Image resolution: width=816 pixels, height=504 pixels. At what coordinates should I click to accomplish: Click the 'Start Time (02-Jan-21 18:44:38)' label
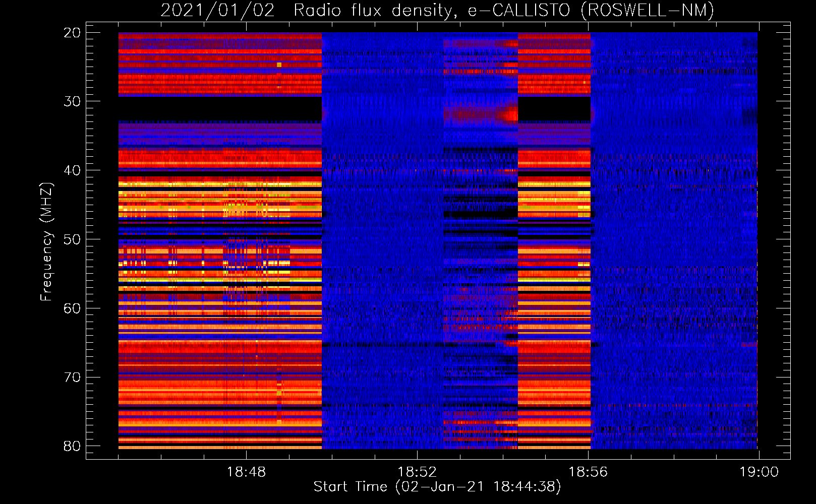coord(437,487)
